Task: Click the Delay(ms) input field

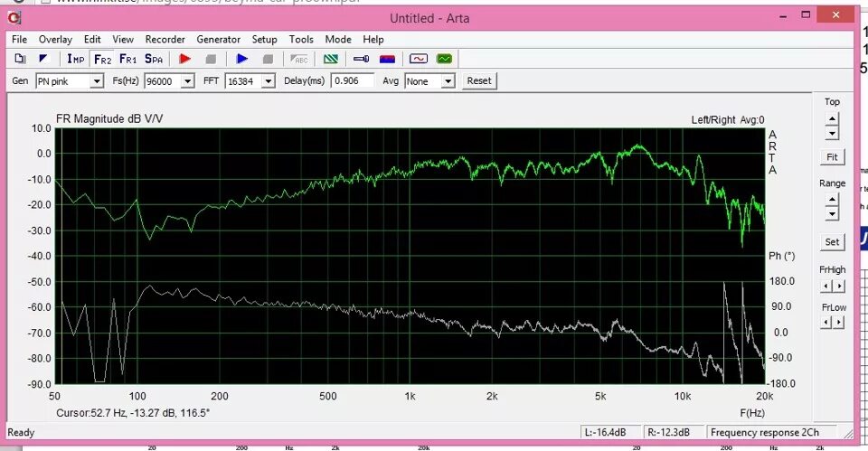Action: point(352,80)
